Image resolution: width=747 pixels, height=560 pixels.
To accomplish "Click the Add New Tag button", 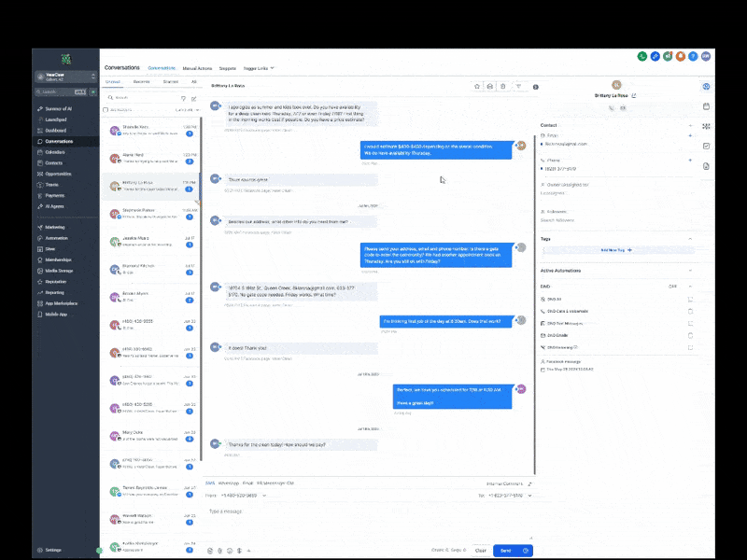I will pos(616,250).
